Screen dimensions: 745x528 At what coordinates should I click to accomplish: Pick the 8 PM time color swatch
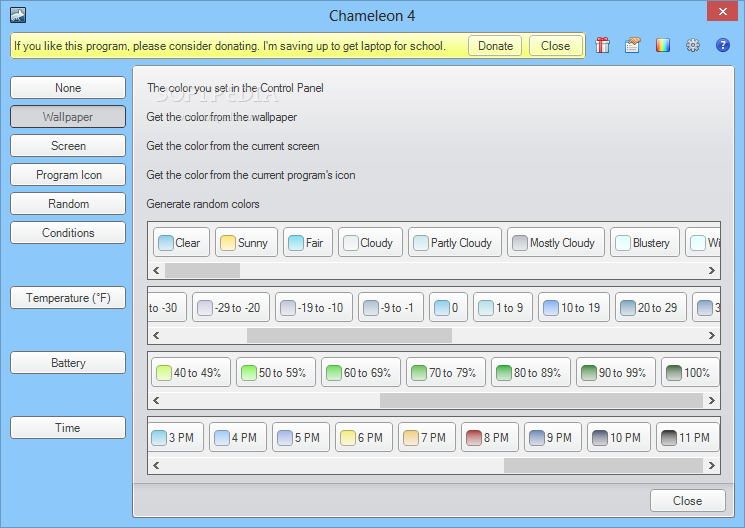click(490, 438)
